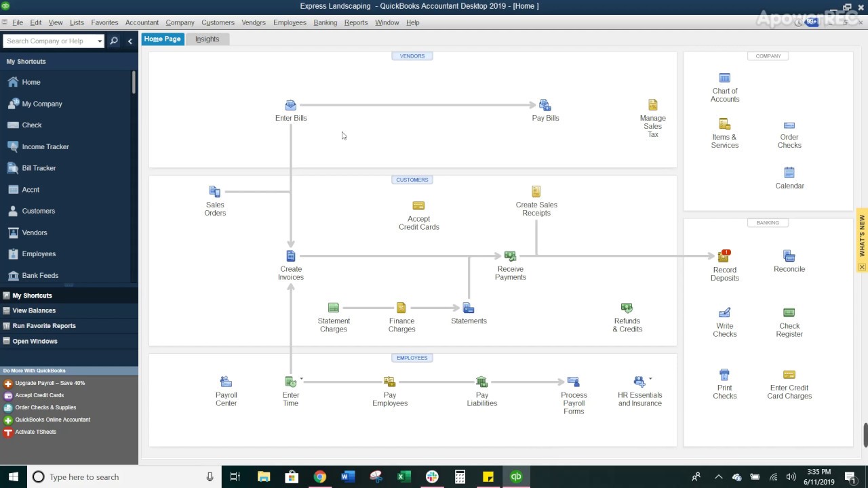Click the search magnifier button
Image resolution: width=868 pixels, height=488 pixels.
114,41
